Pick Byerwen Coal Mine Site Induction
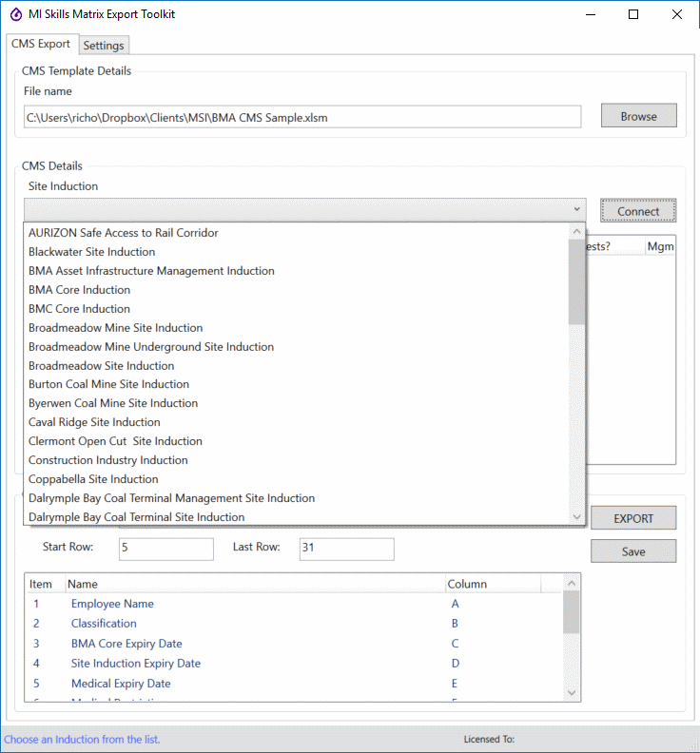700x753 pixels. (297, 403)
